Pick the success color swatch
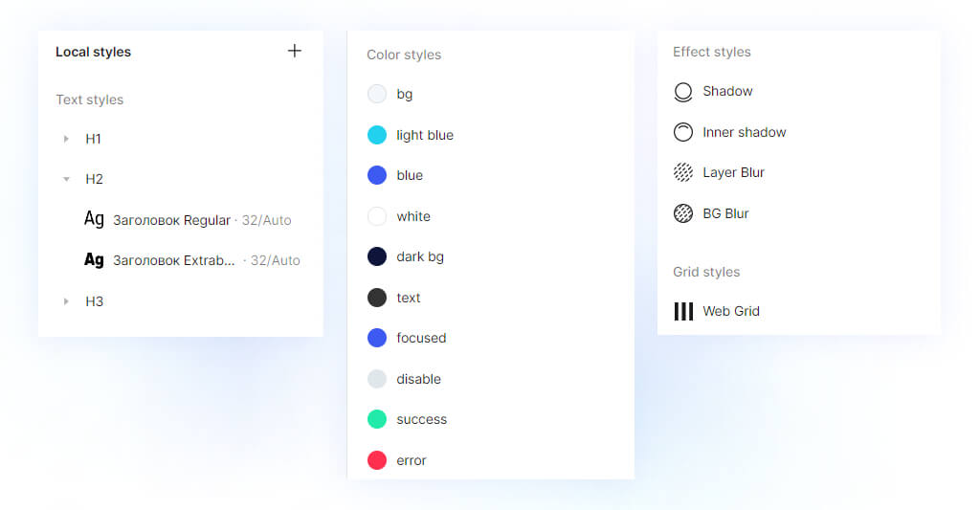The width and height of the screenshot is (980, 510). [377, 419]
